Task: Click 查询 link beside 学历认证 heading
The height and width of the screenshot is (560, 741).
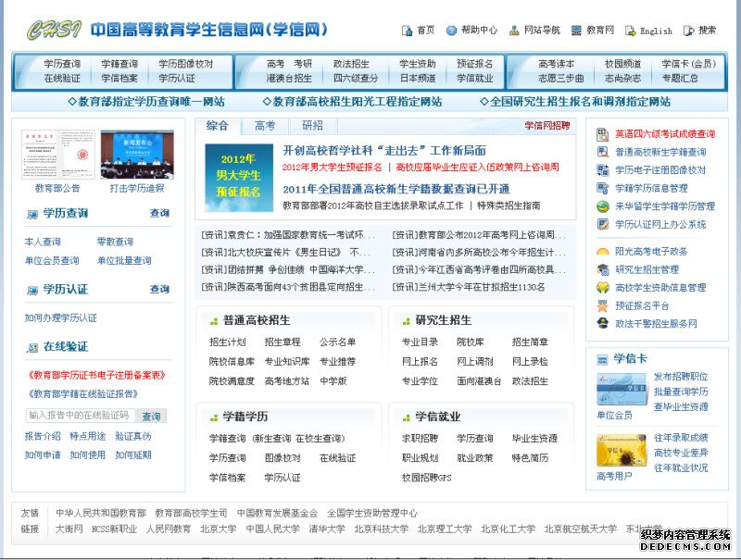Action: tap(159, 289)
